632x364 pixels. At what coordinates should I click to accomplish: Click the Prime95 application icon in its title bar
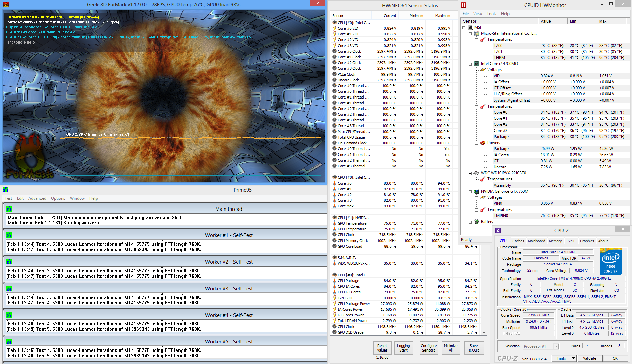coord(6,190)
